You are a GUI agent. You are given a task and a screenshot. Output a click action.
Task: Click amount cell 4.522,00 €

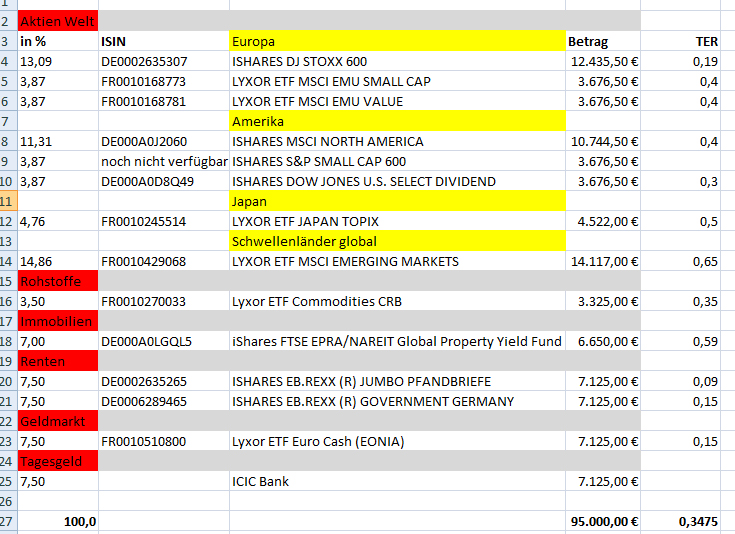603,221
